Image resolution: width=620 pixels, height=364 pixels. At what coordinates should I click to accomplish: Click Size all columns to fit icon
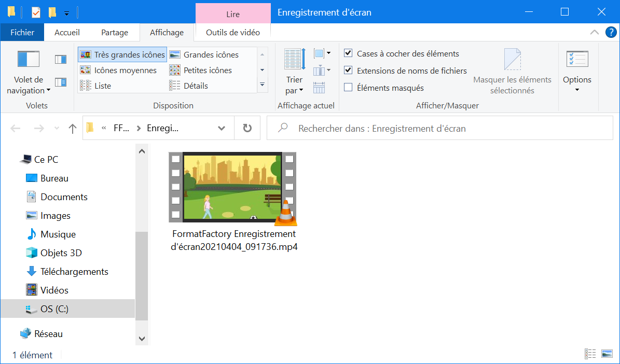point(319,87)
